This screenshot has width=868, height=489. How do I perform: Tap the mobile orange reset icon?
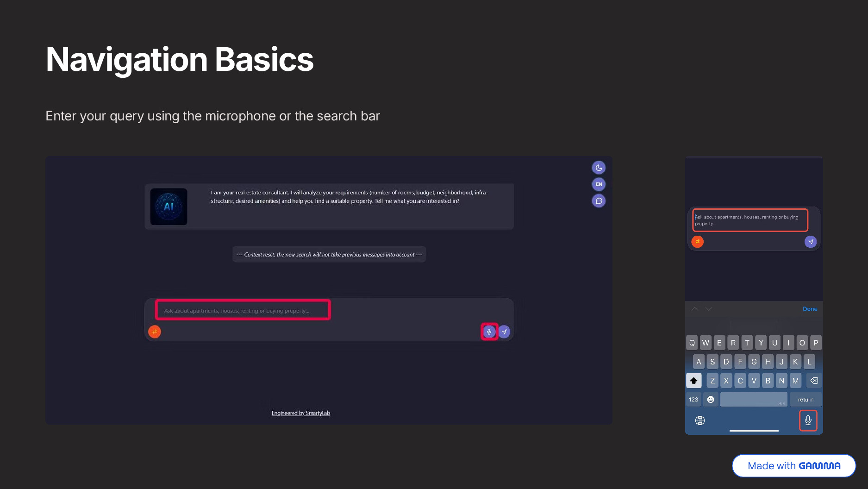[697, 242]
